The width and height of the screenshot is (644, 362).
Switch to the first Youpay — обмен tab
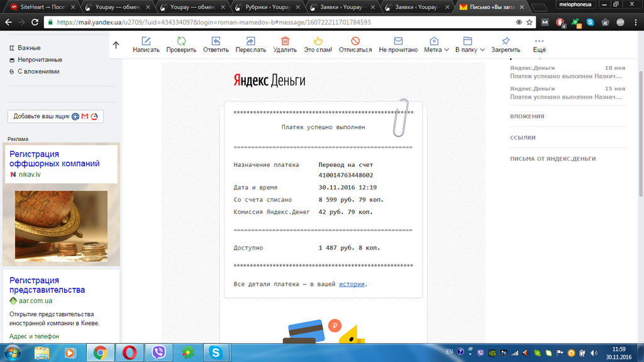117,7
